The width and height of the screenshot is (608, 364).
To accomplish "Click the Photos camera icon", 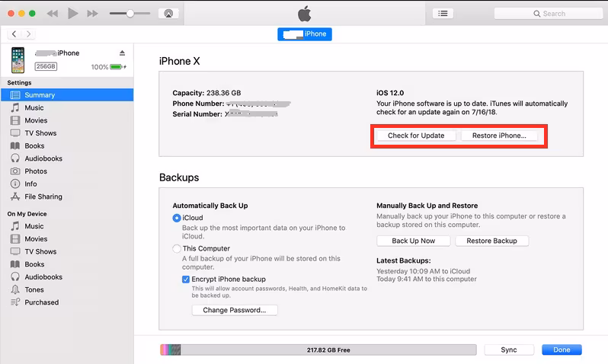I will (x=15, y=171).
